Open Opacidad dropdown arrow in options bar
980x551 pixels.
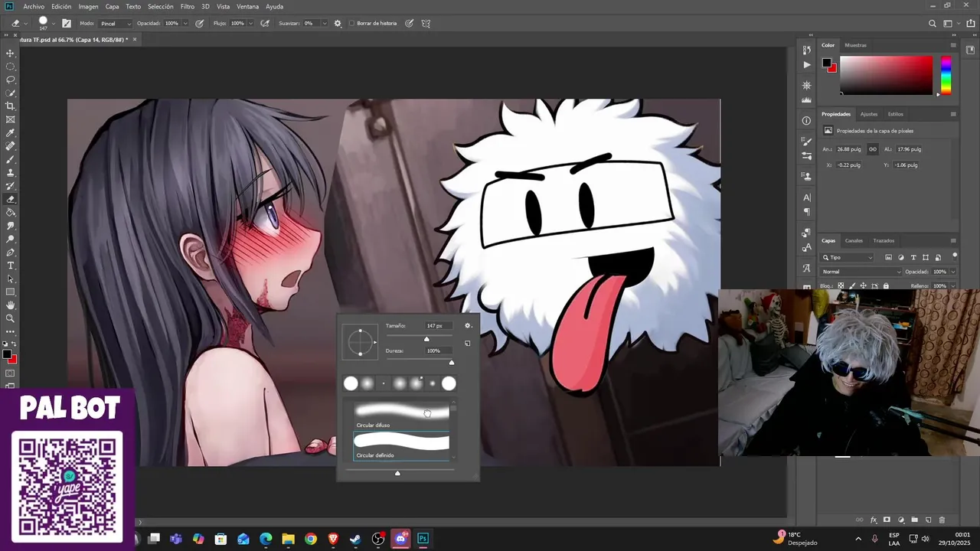[x=185, y=23]
